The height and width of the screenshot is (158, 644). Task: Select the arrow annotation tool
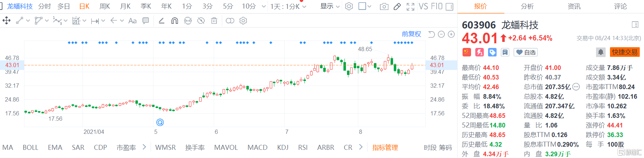[113, 21]
